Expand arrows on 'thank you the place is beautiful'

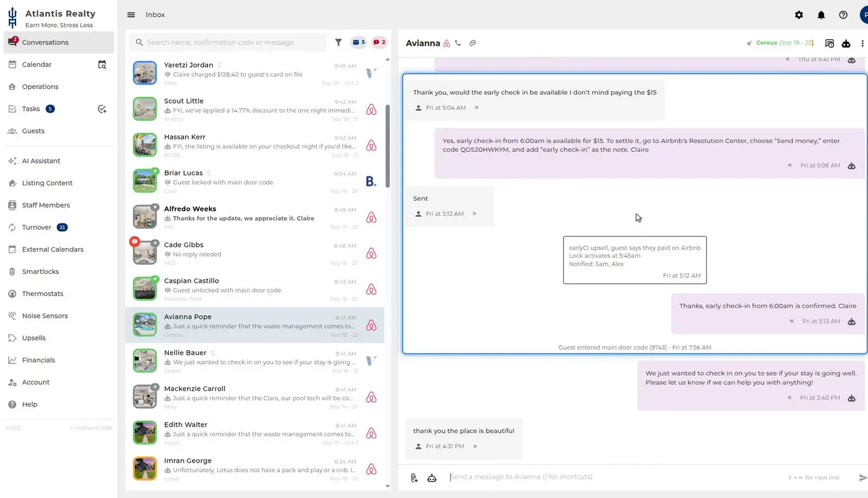point(475,446)
